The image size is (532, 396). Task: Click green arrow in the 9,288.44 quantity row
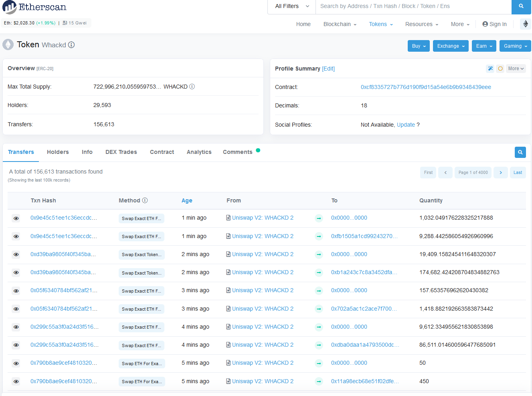click(319, 236)
